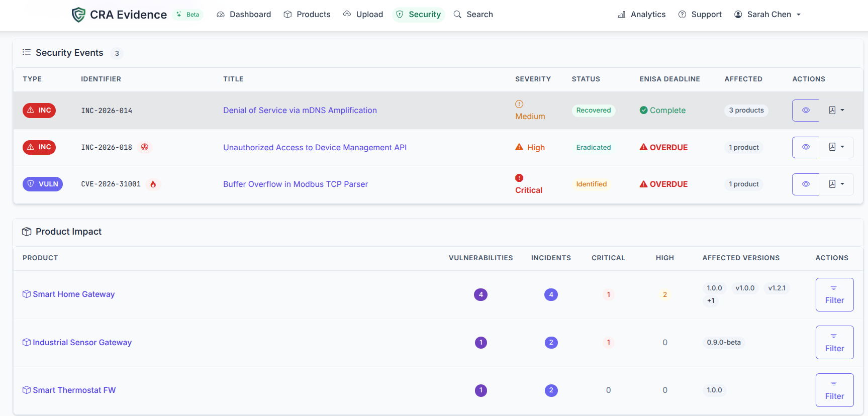Image resolution: width=868 pixels, height=416 pixels.
Task: Click the OVERDUE warning for CVE-2026-31001
Action: [x=664, y=184]
